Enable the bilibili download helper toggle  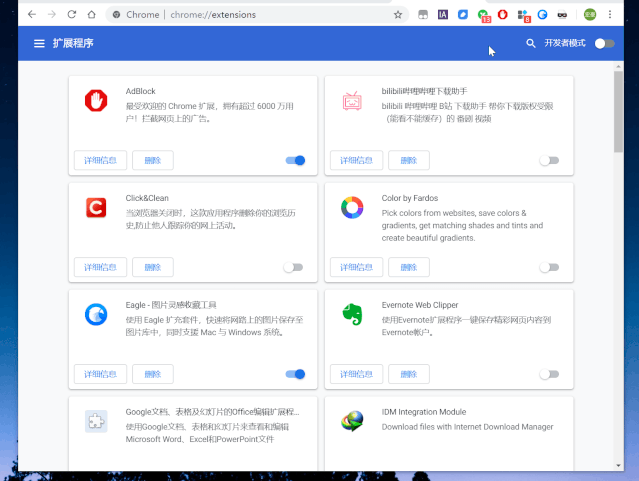click(x=549, y=160)
